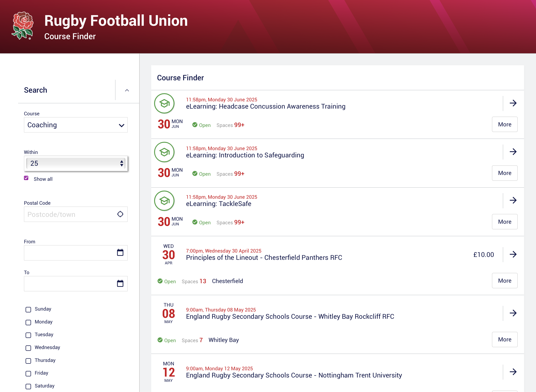Image resolution: width=536 pixels, height=392 pixels.
Task: Open the From date calendar picker
Action: tap(120, 252)
